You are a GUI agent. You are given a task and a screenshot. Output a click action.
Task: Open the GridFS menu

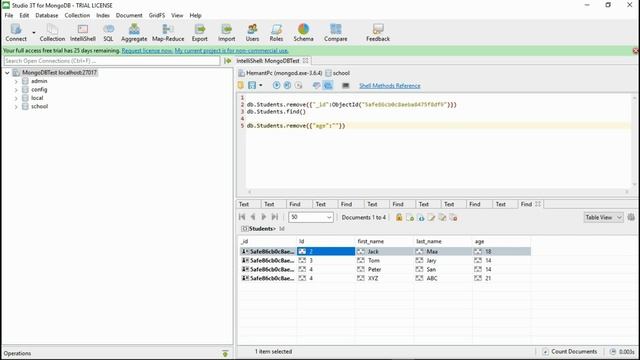pos(157,15)
